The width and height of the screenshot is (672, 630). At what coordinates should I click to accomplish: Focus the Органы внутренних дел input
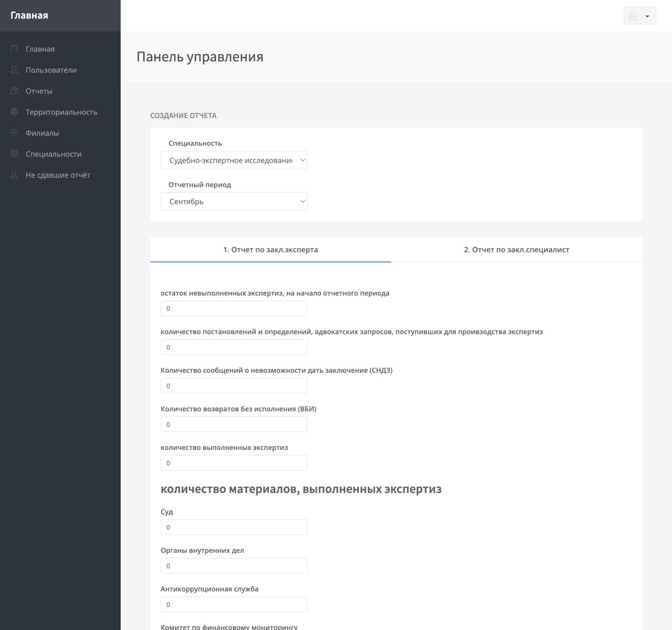(234, 566)
